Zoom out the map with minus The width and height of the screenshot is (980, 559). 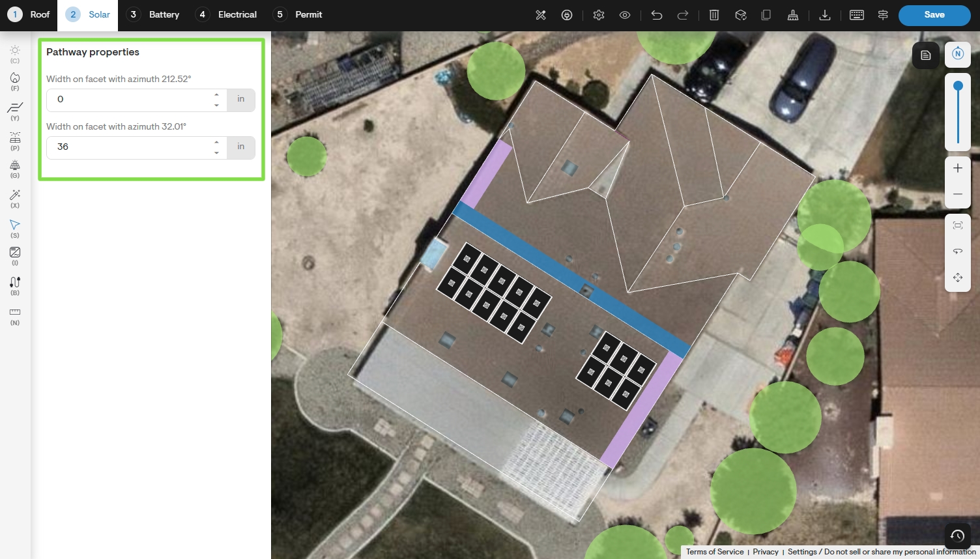pos(958,194)
